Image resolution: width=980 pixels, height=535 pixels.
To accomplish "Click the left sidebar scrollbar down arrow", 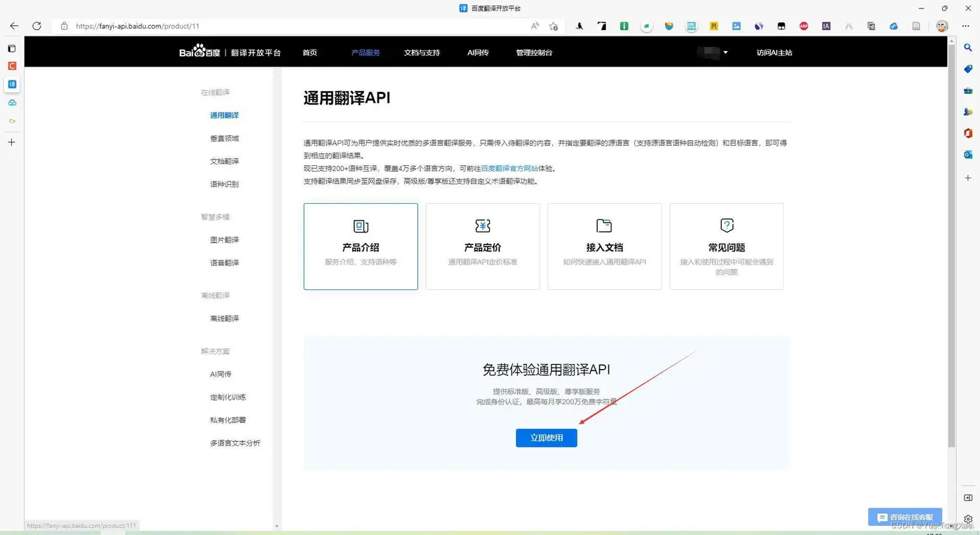I will click(276, 526).
